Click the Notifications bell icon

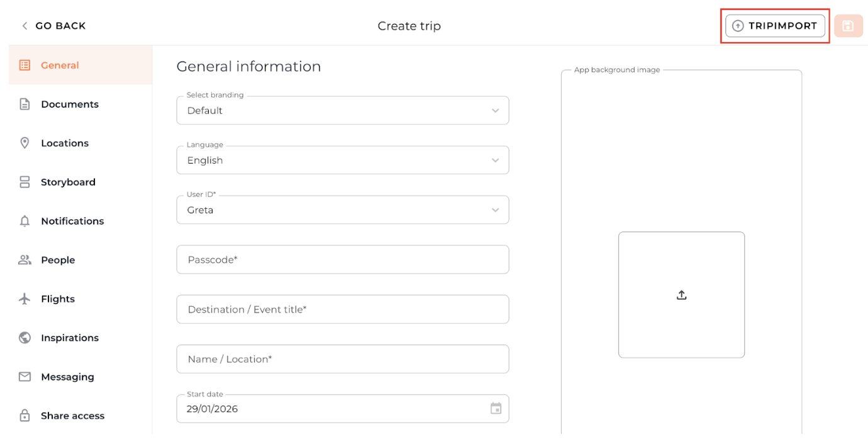tap(25, 221)
